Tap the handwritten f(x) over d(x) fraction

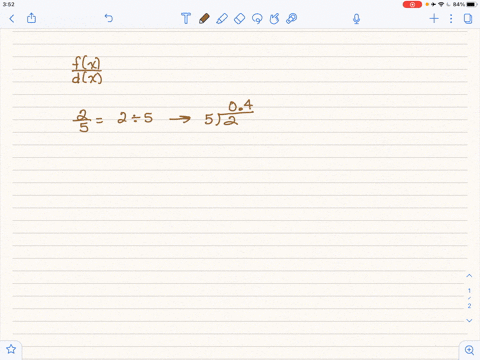[x=87, y=70]
